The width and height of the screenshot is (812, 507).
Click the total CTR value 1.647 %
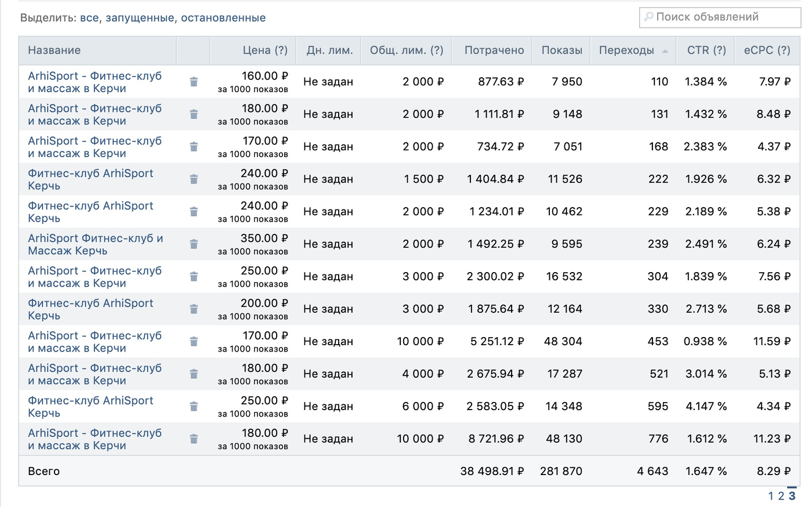point(706,472)
